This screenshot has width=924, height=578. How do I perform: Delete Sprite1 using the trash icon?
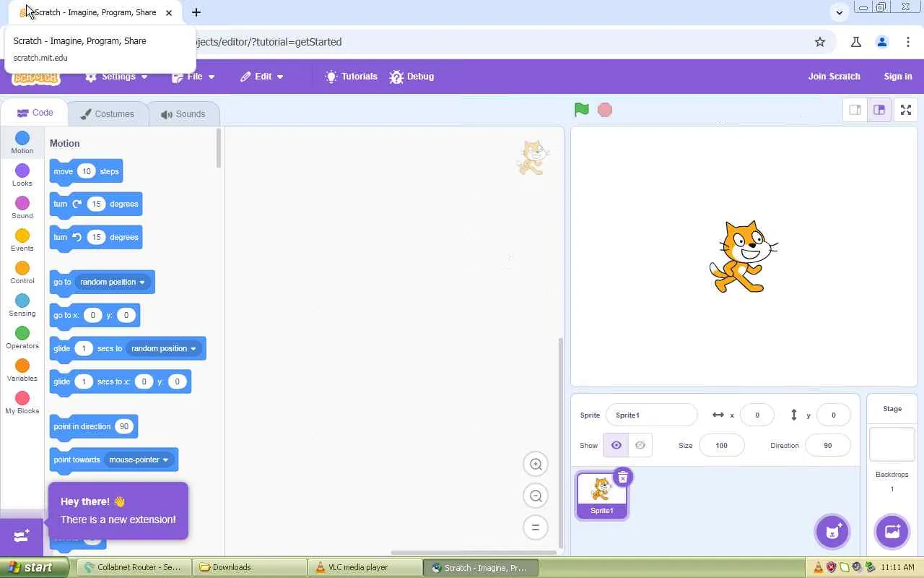pyautogui.click(x=622, y=477)
